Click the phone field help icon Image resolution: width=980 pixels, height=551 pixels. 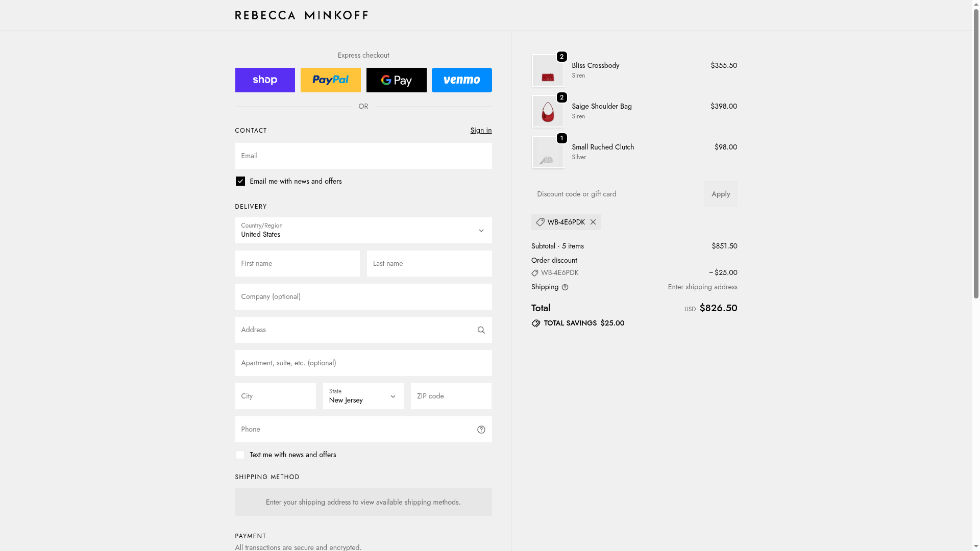click(x=481, y=430)
